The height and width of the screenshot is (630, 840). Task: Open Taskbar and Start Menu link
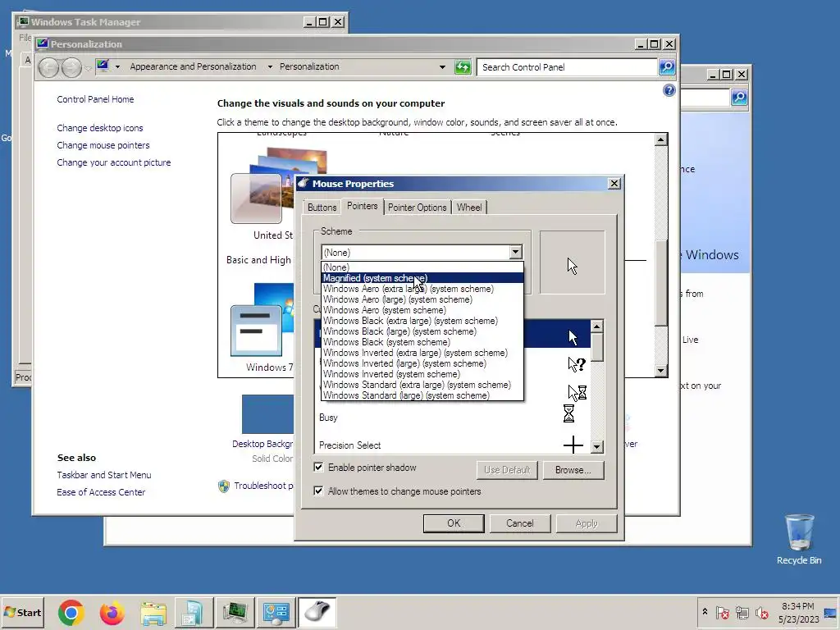pos(104,475)
